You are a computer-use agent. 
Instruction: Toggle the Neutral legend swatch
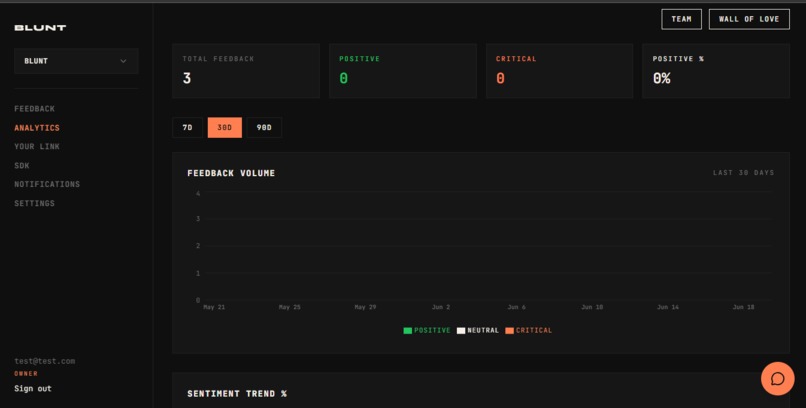click(461, 330)
